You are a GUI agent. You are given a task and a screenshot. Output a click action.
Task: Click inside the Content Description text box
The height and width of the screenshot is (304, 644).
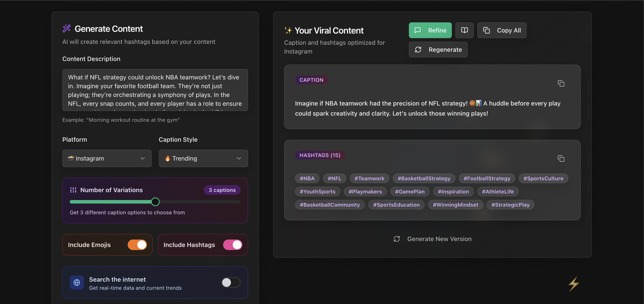pos(155,90)
